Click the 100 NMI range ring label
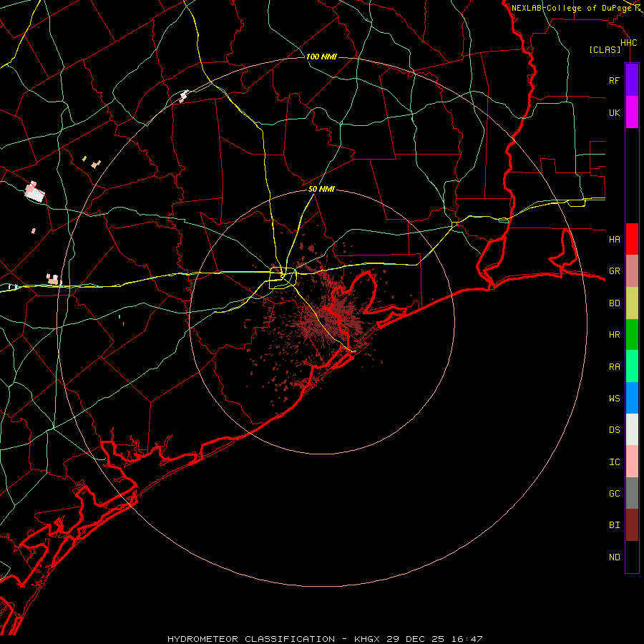Screen dimensions: 644x644 tap(321, 57)
